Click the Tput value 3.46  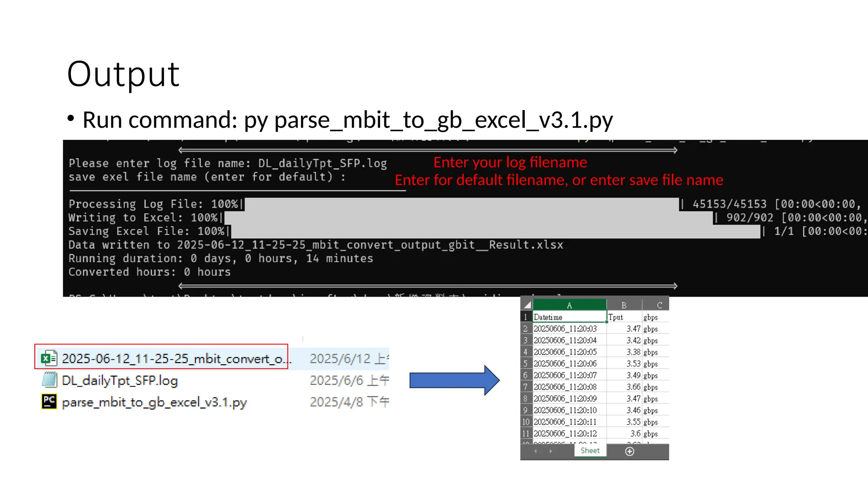click(624, 410)
